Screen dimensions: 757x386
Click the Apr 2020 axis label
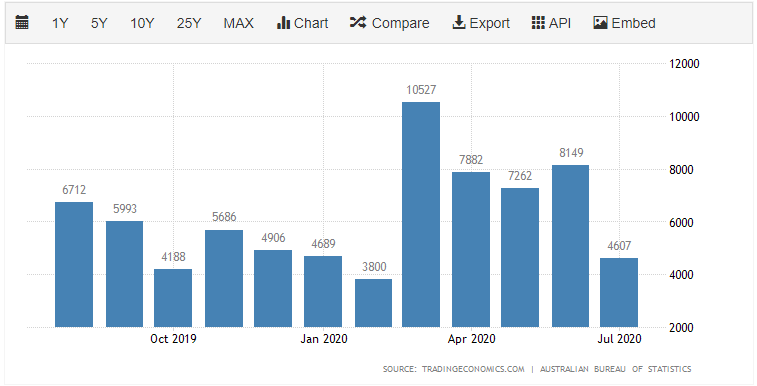[x=472, y=339]
